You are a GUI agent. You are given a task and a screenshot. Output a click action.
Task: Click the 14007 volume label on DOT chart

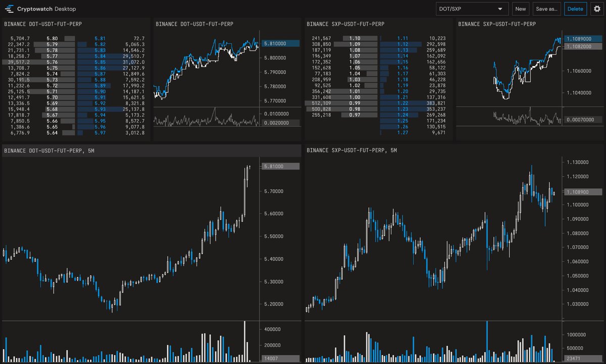(281, 357)
